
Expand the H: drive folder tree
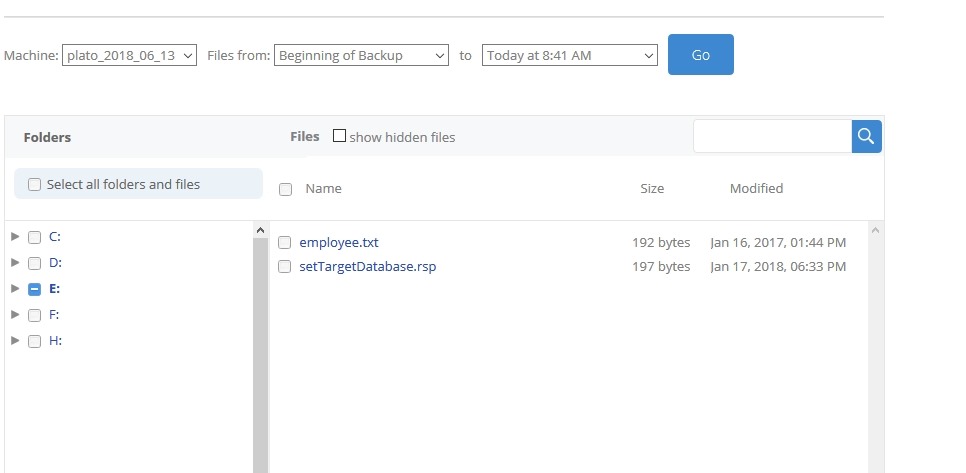(15, 341)
